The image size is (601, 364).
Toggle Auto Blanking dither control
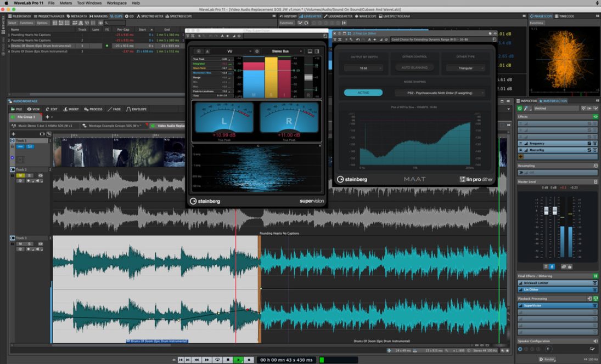tap(414, 68)
